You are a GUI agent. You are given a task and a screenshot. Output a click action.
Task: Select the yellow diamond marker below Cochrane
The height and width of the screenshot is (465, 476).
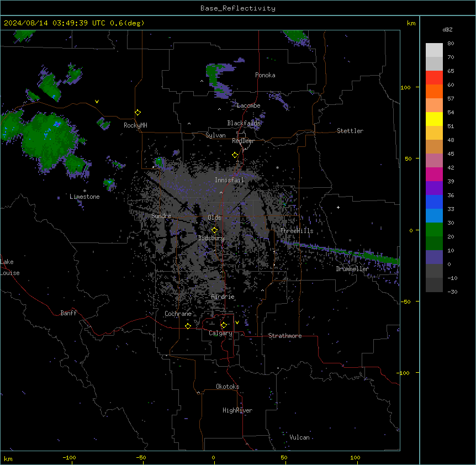pyautogui.click(x=188, y=326)
